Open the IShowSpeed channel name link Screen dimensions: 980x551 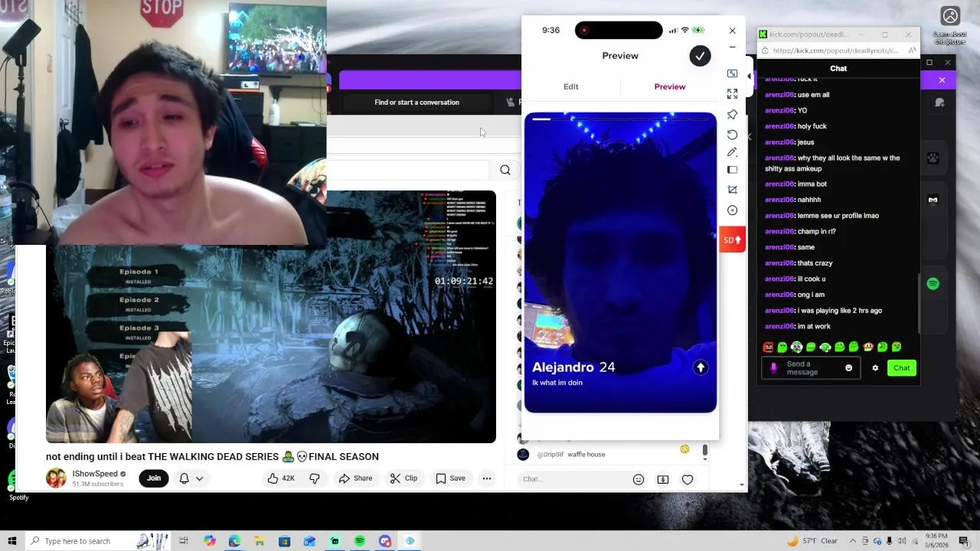(95, 474)
